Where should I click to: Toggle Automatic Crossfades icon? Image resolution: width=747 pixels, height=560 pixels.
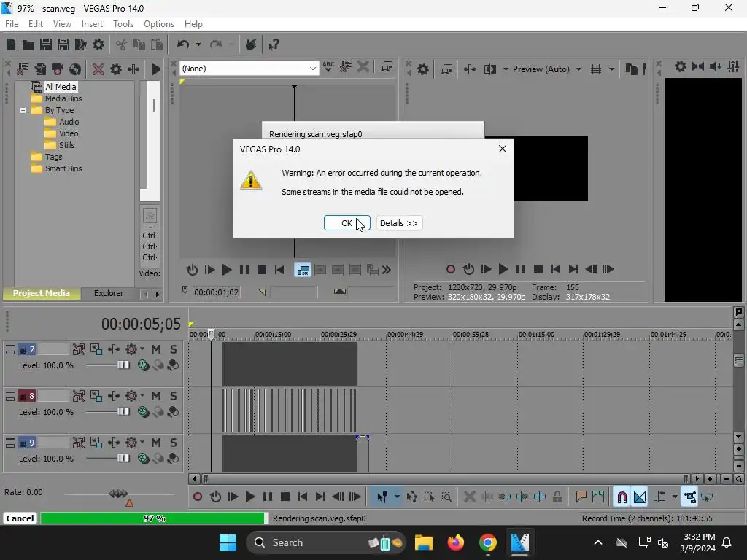click(639, 497)
